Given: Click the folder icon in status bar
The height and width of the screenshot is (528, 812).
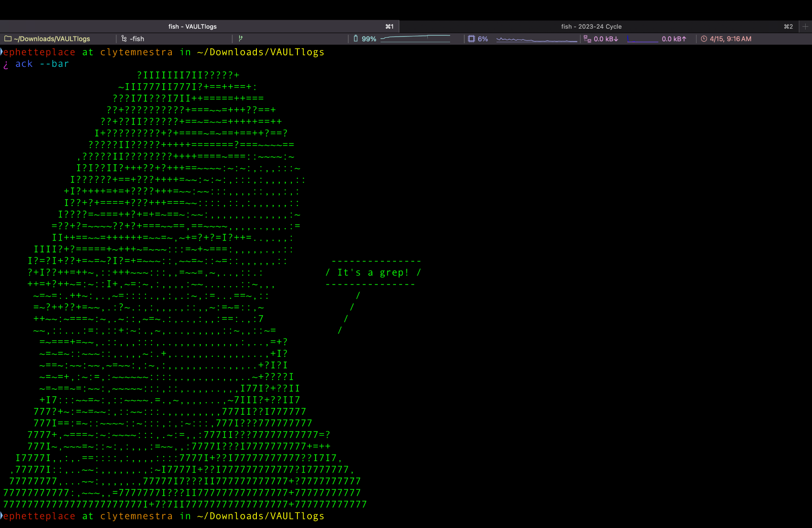Looking at the screenshot, I should [x=8, y=39].
